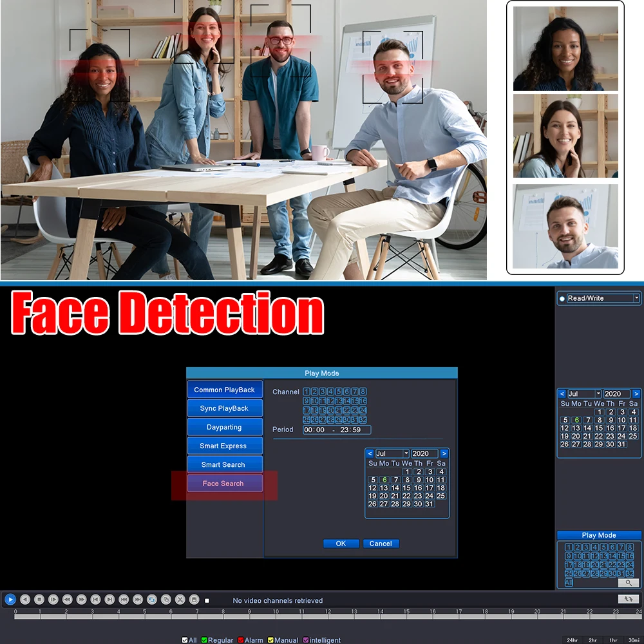Image resolution: width=644 pixels, height=644 pixels.
Task: Click the timeline bar at hour 12
Action: pos(328,616)
